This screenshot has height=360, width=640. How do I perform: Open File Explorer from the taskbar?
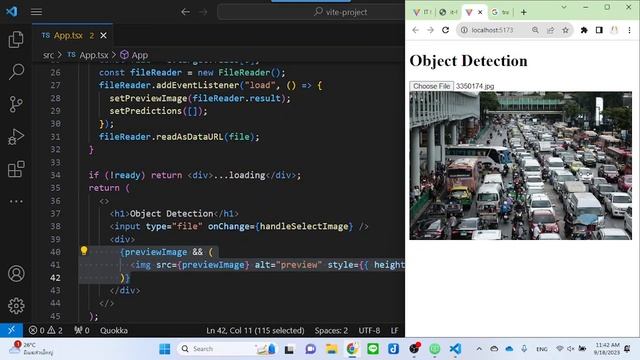pyautogui.click(x=331, y=349)
